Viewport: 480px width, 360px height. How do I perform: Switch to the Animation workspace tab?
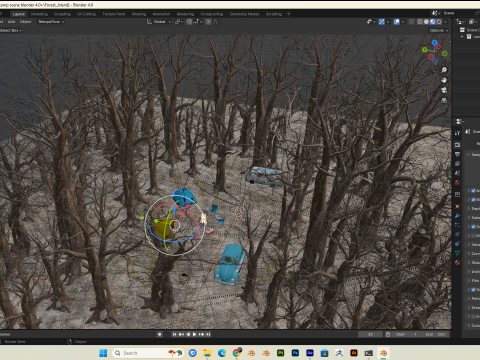click(161, 14)
